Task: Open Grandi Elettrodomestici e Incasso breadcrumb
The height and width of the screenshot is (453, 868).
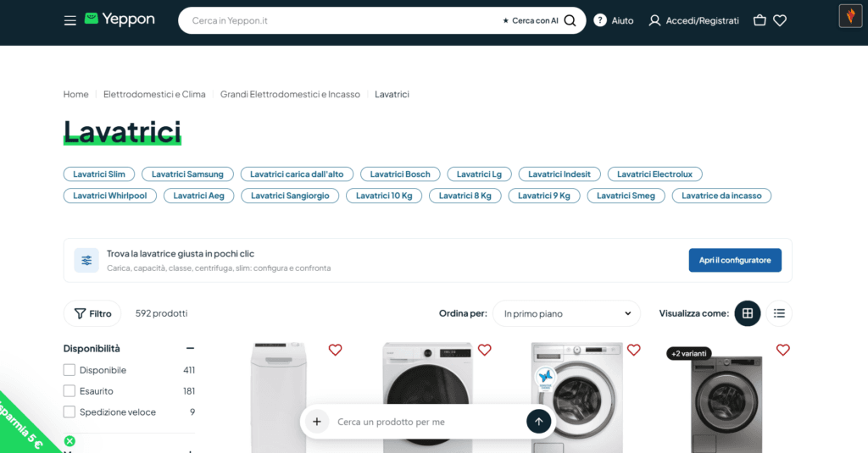Action: [290, 94]
